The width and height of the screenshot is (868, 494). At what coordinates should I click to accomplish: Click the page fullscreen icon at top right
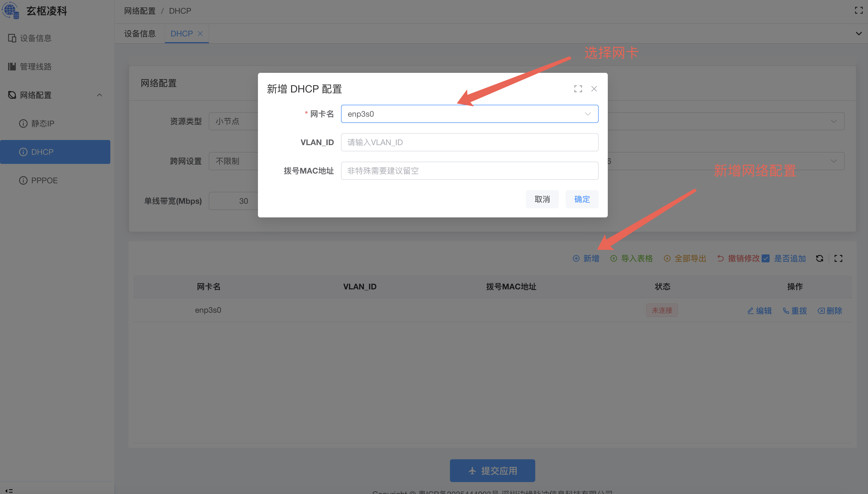coord(859,11)
